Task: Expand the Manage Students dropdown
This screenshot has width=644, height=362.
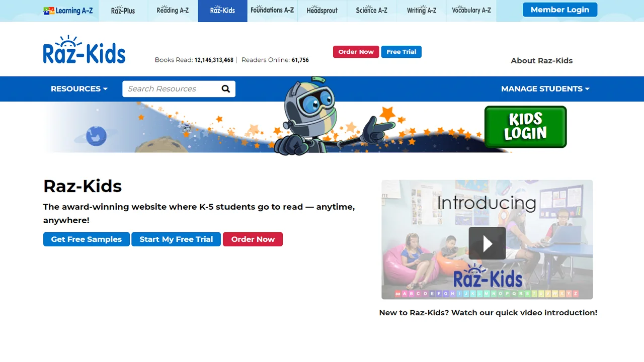Action: point(545,89)
